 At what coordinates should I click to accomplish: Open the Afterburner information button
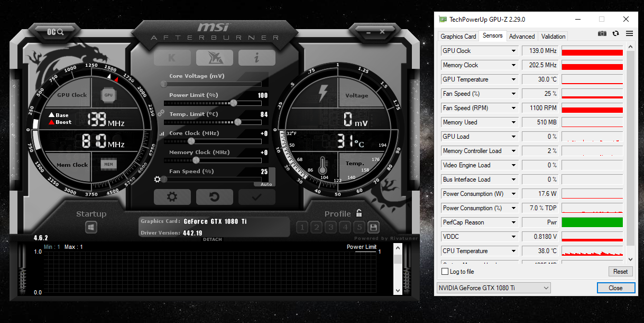(257, 58)
